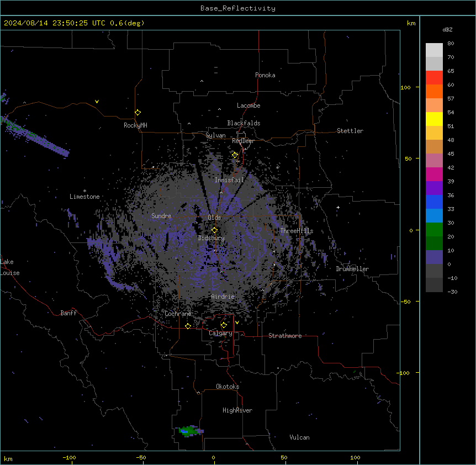Click the Didsbury label
The image size is (476, 465).
click(211, 238)
